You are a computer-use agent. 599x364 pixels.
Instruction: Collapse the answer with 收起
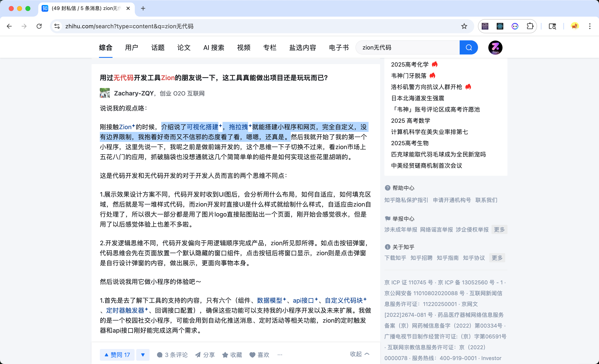(360, 354)
